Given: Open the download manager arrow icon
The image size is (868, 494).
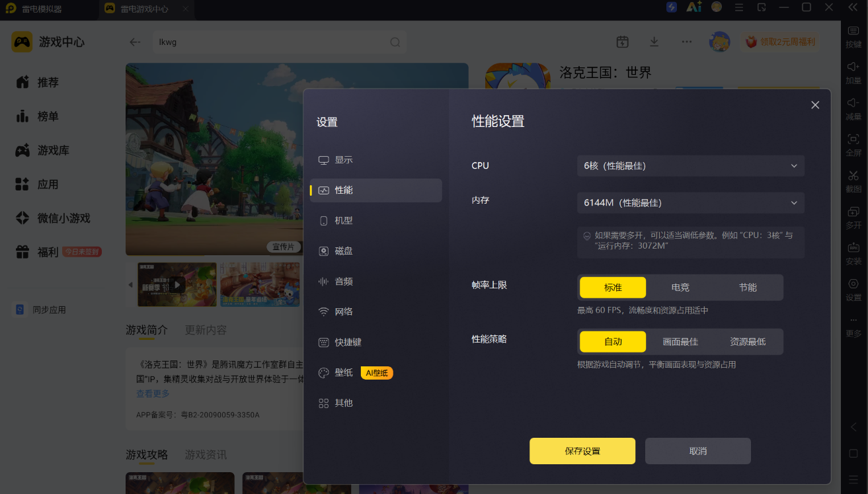Looking at the screenshot, I should click(x=654, y=42).
